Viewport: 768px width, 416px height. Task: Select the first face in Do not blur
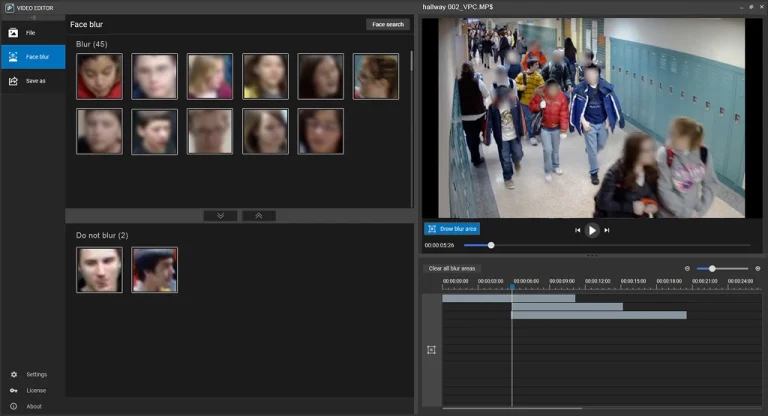coord(99,270)
